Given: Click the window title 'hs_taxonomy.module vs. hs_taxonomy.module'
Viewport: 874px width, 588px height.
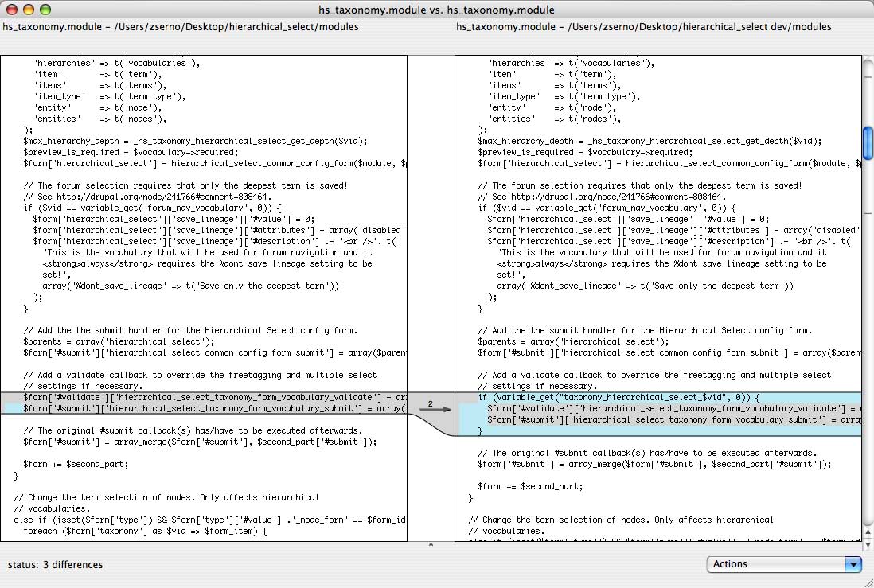Looking at the screenshot, I should click(x=436, y=10).
